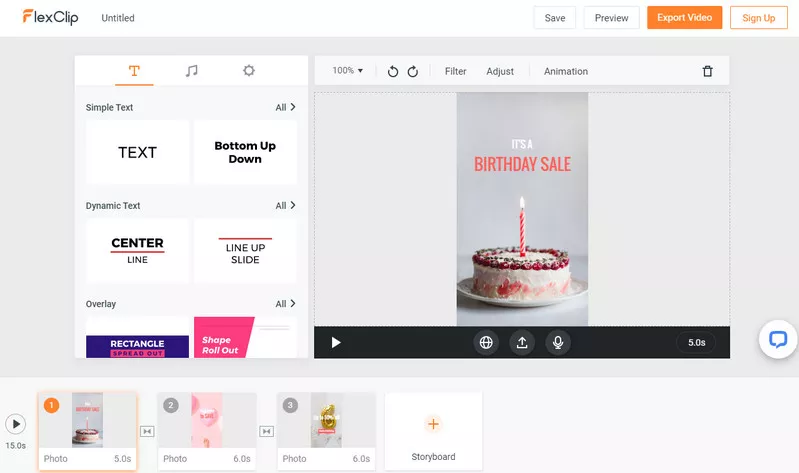Add the Bottom Up Down text style
This screenshot has width=799, height=473.
coord(245,152)
